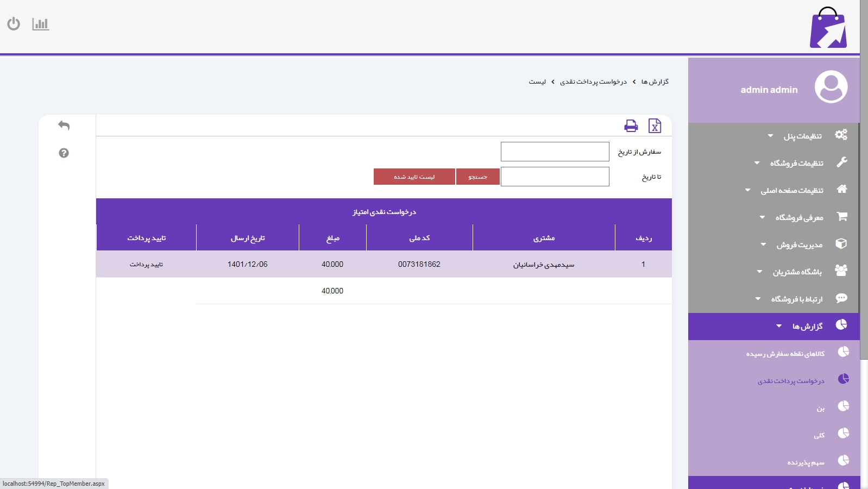
Task: Open the help question mark icon
Action: coord(64,153)
